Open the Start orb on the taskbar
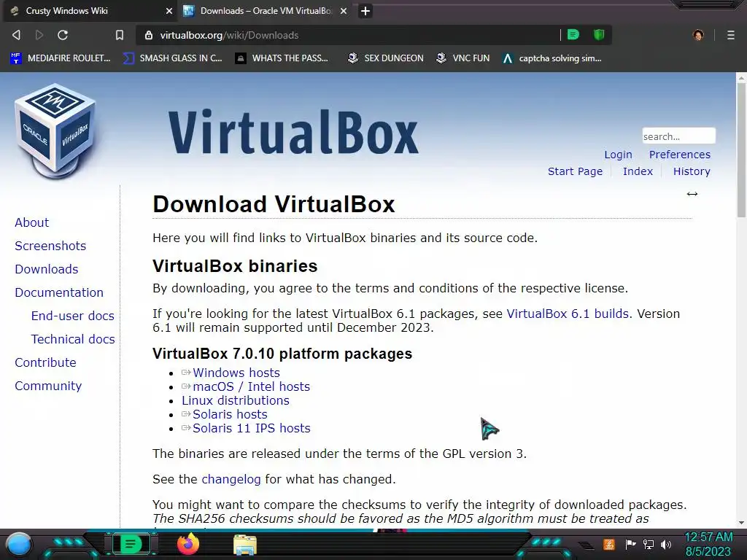The height and width of the screenshot is (560, 747). click(x=18, y=544)
